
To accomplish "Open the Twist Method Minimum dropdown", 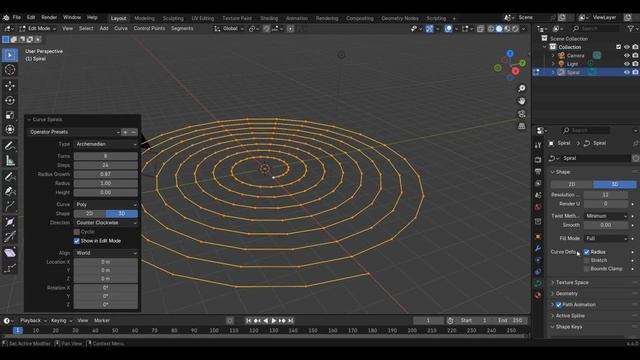I will click(606, 216).
